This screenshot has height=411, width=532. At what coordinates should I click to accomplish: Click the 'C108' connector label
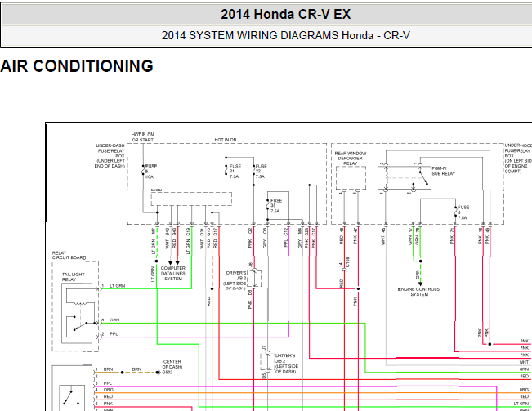pyautogui.click(x=347, y=262)
